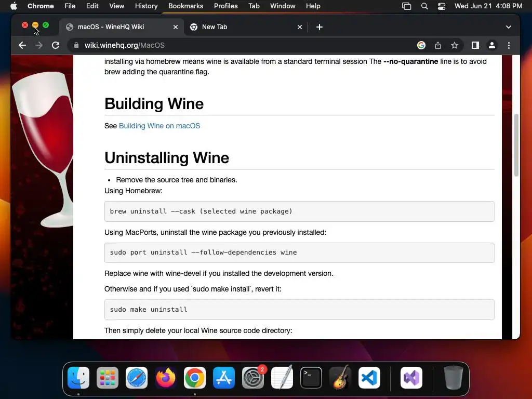Open the Chrome application menu
The image size is (532, 399).
point(41,6)
